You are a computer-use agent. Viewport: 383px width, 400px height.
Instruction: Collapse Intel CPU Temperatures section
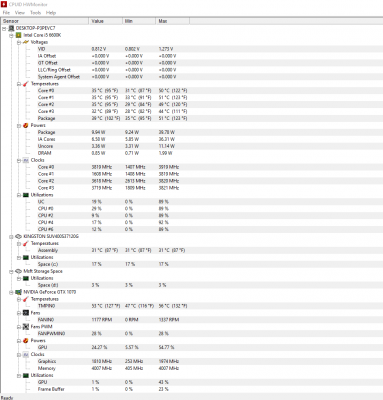point(19,84)
